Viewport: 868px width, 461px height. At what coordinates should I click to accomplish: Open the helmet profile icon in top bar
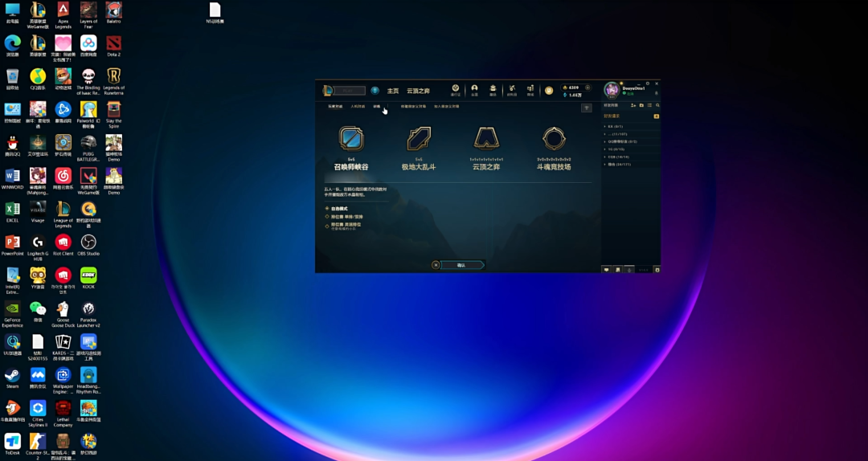tap(474, 90)
